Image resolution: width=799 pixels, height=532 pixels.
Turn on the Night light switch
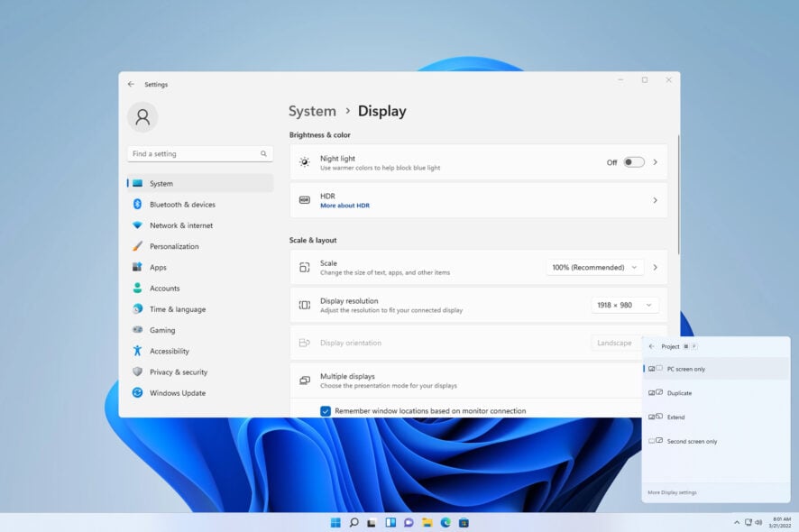(634, 162)
